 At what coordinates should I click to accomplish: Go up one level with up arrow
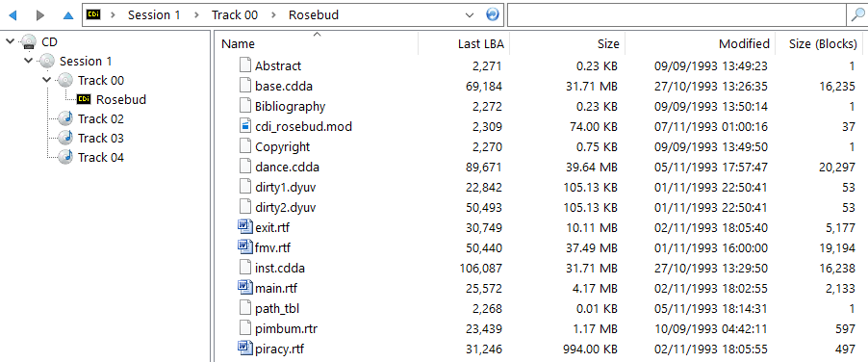(x=68, y=15)
